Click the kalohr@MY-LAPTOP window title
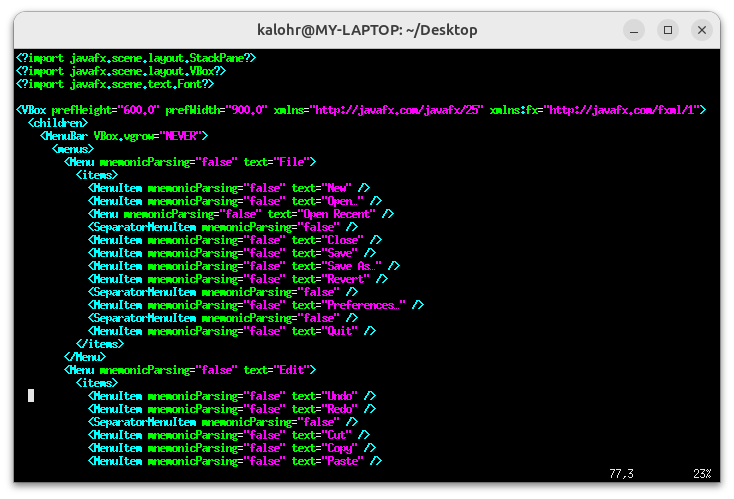This screenshot has width=734, height=499. point(366,30)
